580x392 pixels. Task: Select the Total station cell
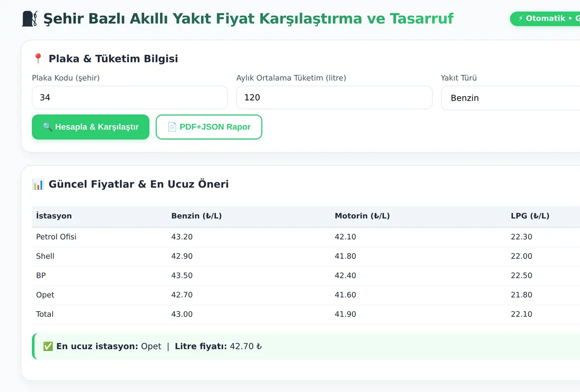(x=44, y=314)
